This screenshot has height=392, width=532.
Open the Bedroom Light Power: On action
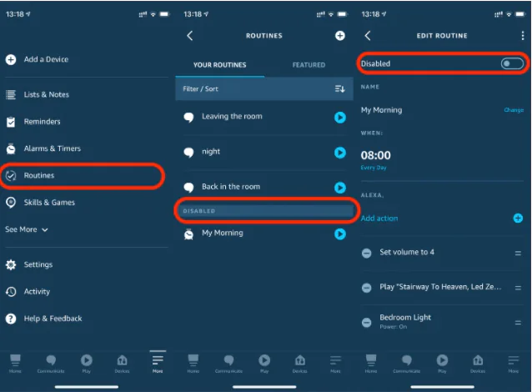pos(405,321)
